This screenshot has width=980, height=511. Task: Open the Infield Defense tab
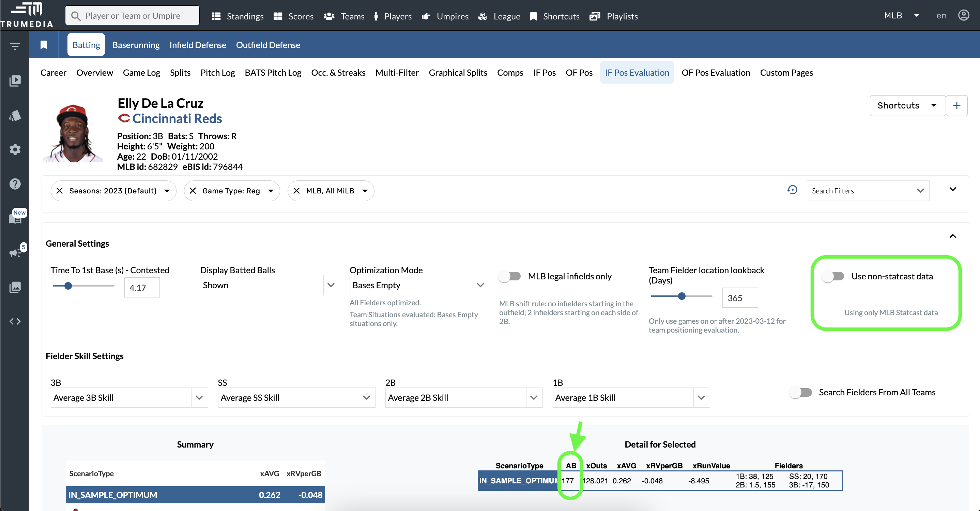point(197,45)
